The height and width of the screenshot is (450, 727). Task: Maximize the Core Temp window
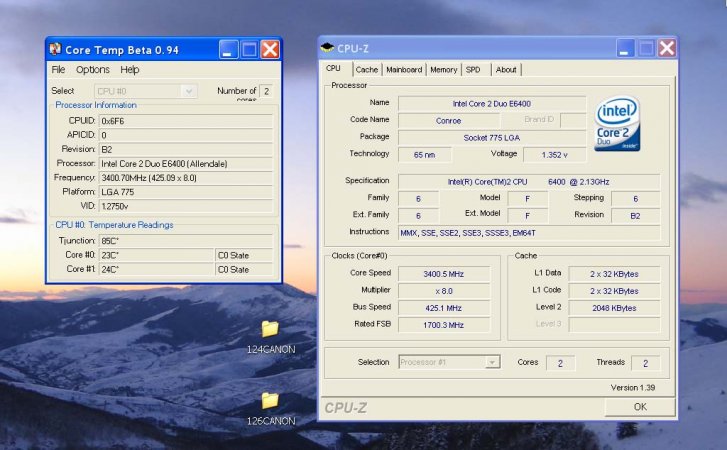coord(249,49)
